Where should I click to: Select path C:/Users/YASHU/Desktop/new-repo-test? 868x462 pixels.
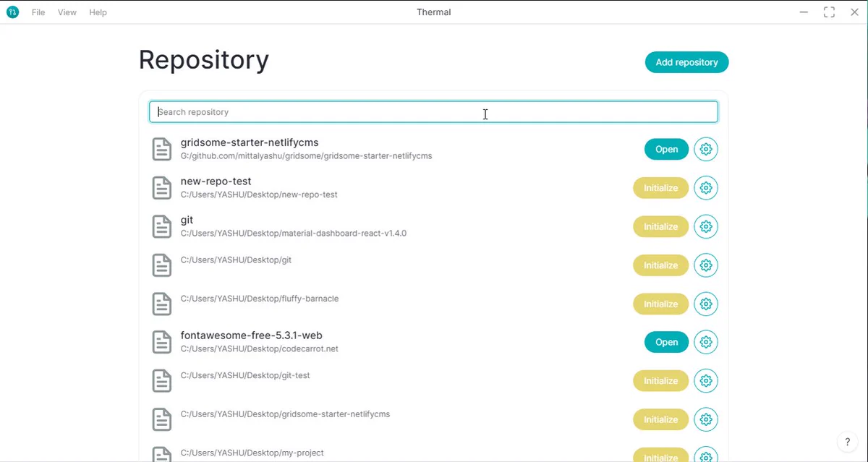259,194
